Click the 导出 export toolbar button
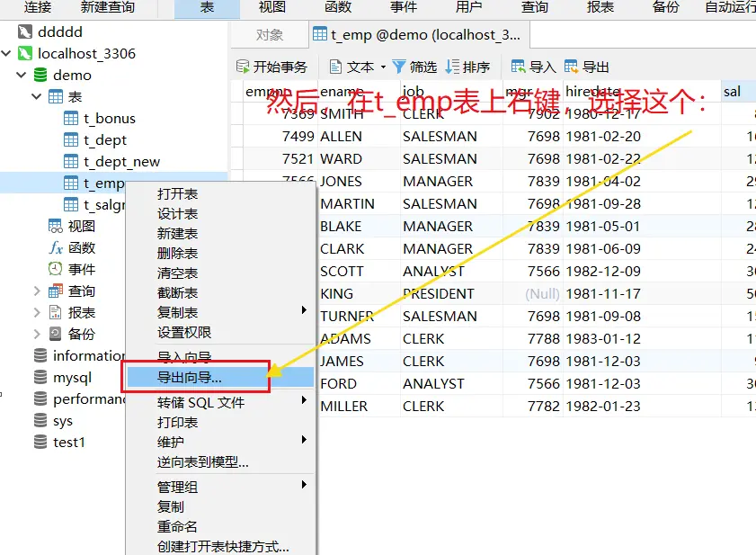This screenshot has height=555, width=756. tap(587, 67)
